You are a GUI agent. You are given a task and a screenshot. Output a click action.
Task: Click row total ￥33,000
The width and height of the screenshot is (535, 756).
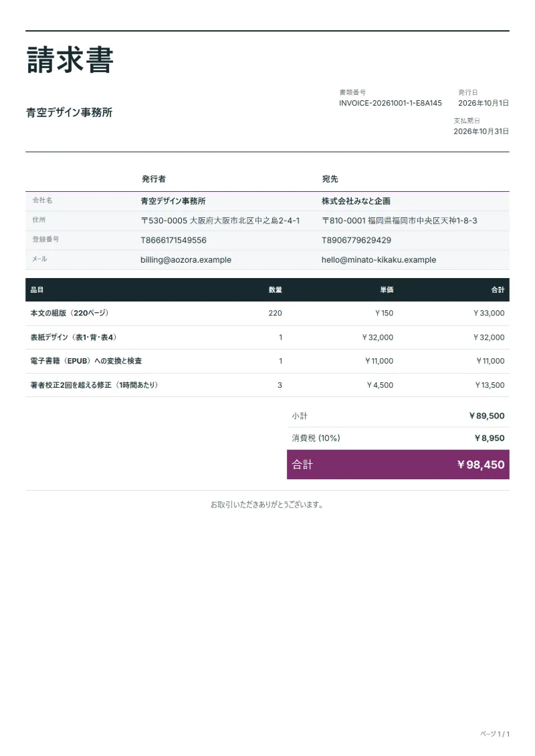point(489,313)
